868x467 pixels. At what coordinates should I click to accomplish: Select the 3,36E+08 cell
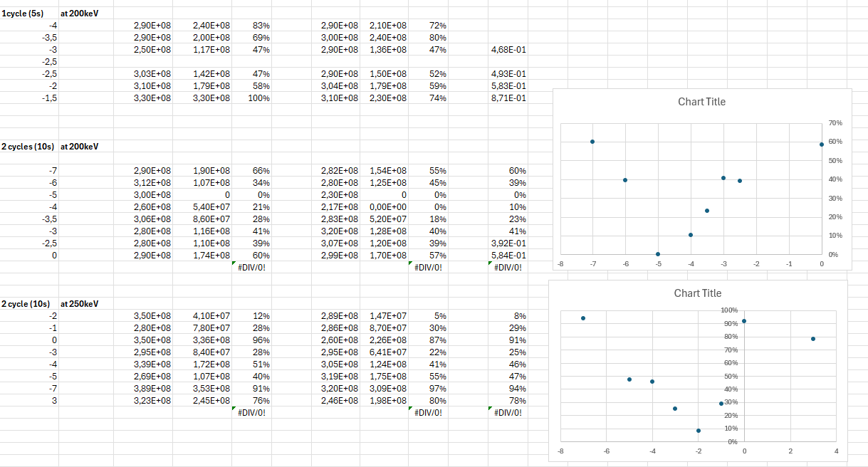coord(202,340)
